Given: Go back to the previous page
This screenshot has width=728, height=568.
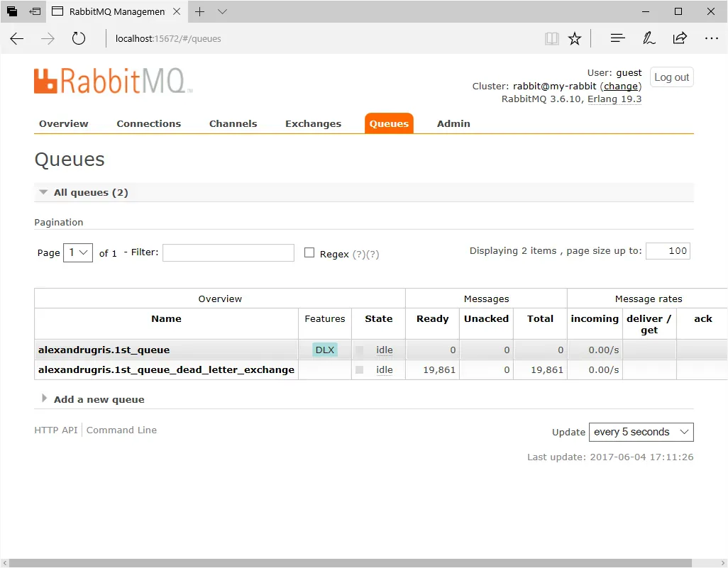Looking at the screenshot, I should click(x=17, y=38).
